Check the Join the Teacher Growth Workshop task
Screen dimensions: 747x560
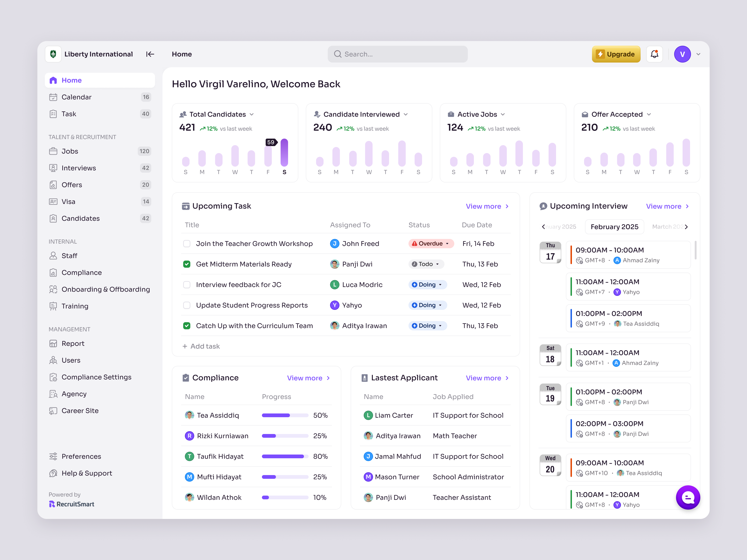click(x=187, y=243)
